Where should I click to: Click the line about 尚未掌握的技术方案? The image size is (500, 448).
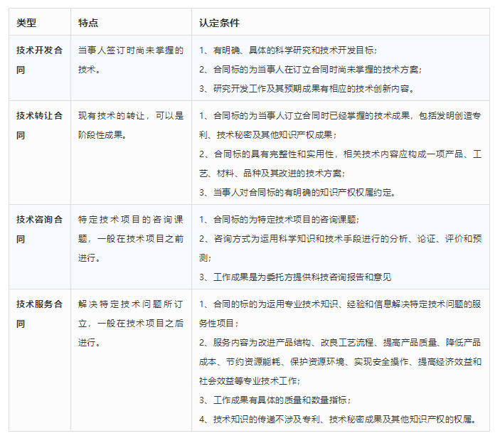coord(310,70)
